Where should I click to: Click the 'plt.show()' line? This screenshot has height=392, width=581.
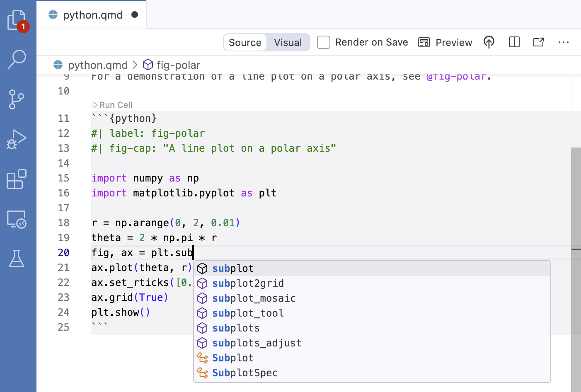coord(121,312)
